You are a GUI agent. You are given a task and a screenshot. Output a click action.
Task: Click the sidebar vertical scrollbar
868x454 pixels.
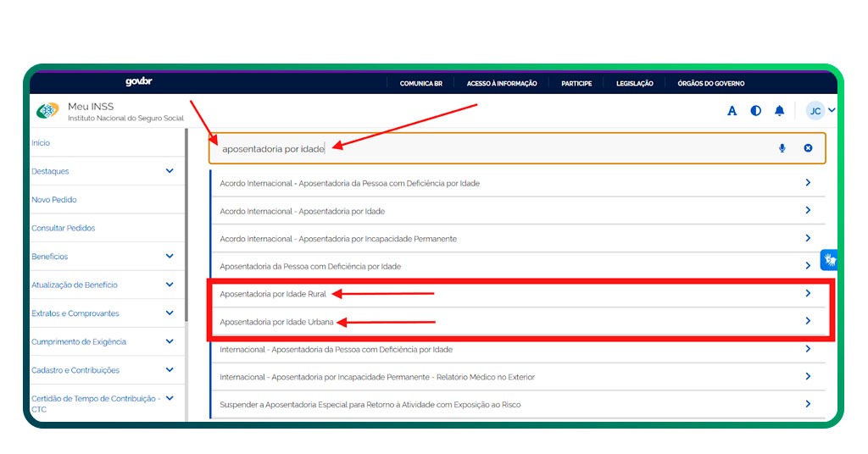(x=186, y=224)
